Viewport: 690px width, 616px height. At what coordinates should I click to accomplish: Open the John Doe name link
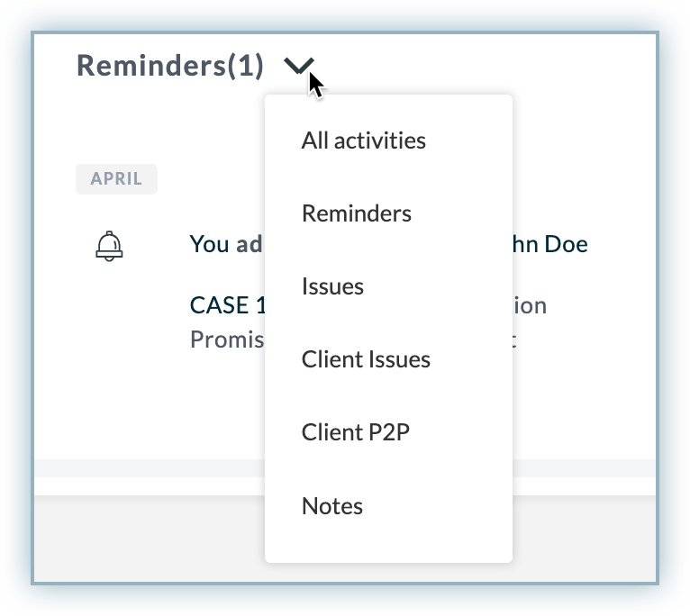[550, 244]
